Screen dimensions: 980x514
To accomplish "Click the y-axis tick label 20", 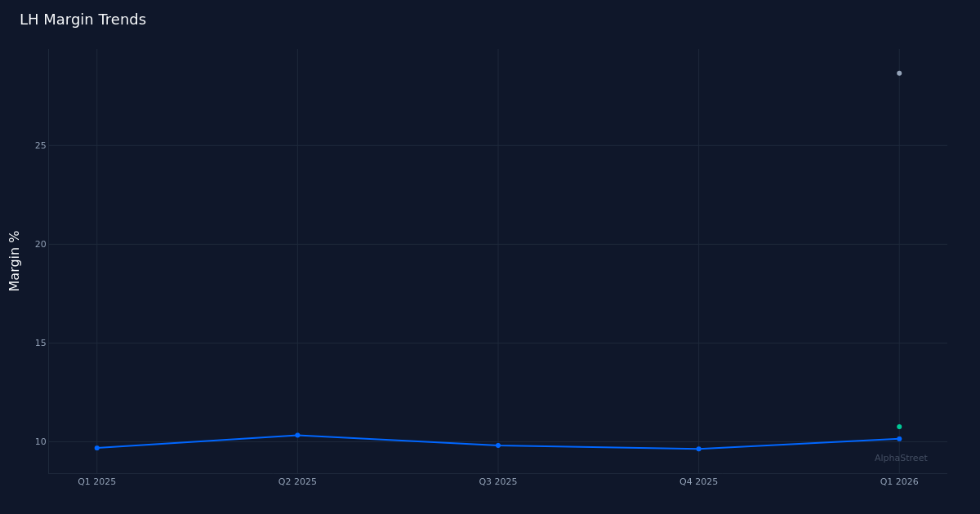I will [40, 245].
